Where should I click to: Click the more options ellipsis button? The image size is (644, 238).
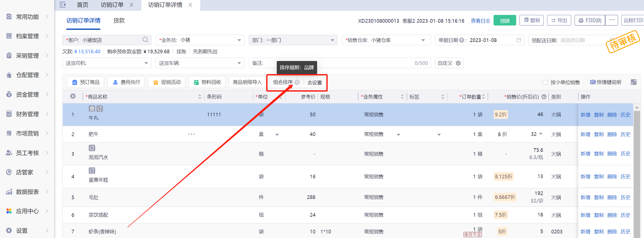point(612,20)
